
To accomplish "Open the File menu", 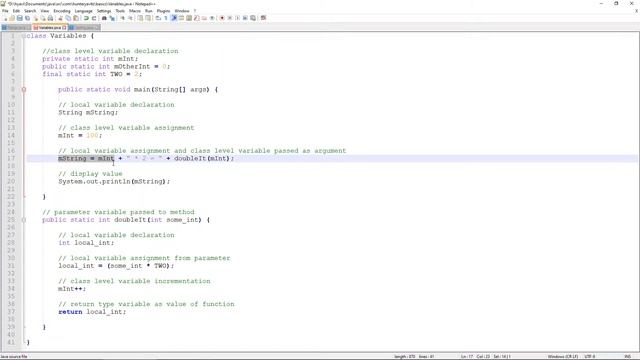I will 5,11.
